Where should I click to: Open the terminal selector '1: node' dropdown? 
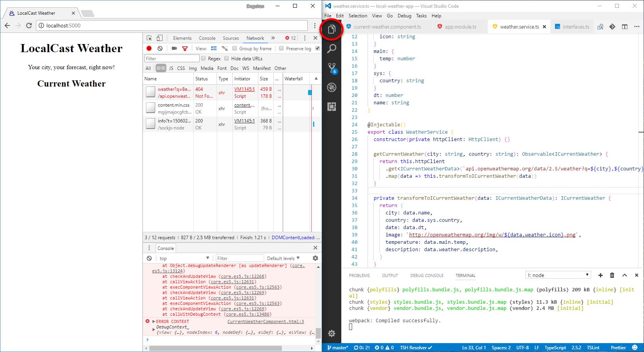tap(558, 275)
